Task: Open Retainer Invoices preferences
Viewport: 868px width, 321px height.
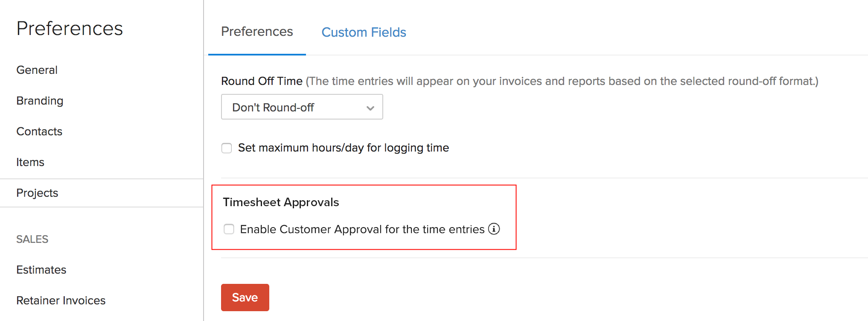Action: point(61,300)
